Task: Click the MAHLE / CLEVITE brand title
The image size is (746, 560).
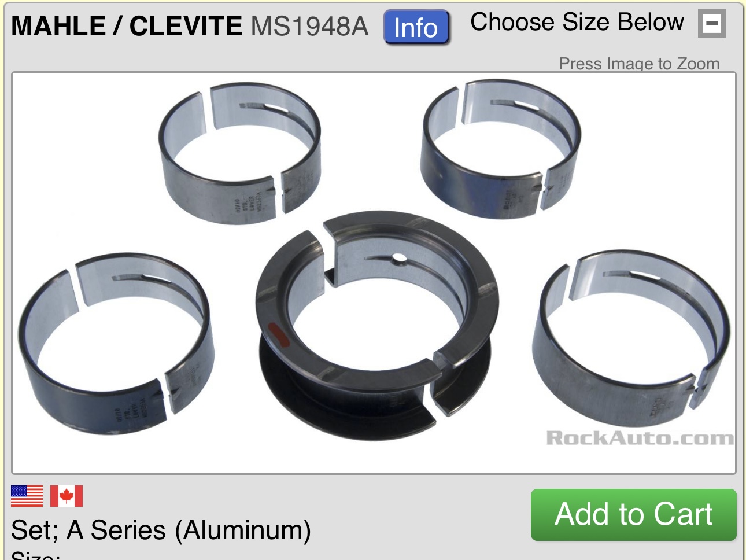Action: 127,26
